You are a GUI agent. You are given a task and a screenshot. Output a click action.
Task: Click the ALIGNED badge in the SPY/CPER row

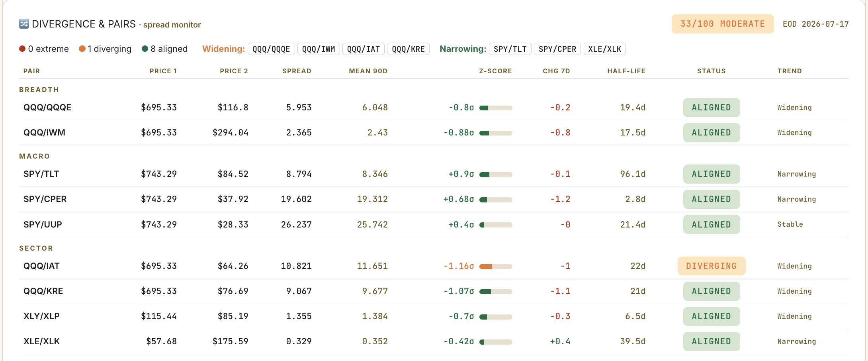click(712, 199)
